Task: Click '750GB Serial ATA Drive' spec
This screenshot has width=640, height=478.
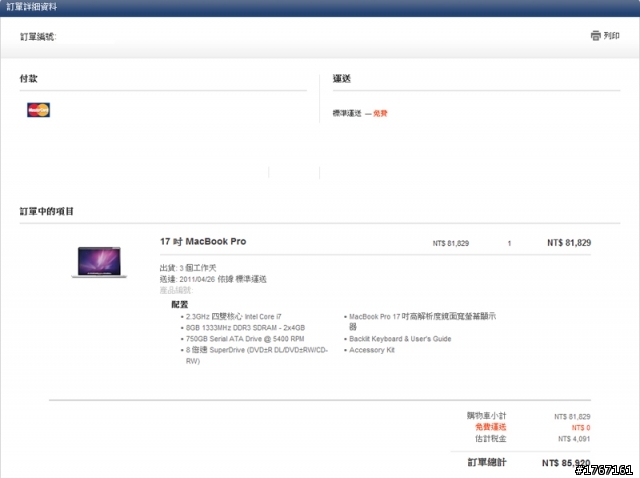Action: click(x=245, y=339)
